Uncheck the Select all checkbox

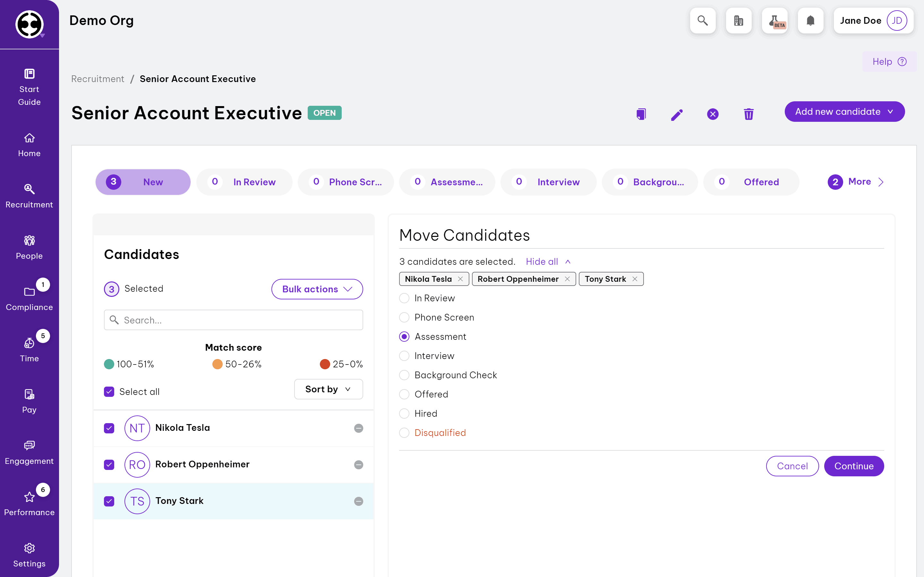pyautogui.click(x=109, y=391)
